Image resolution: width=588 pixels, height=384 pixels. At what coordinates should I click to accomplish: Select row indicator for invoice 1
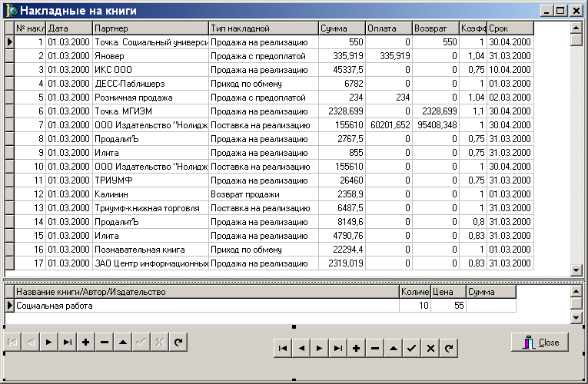tap(10, 42)
